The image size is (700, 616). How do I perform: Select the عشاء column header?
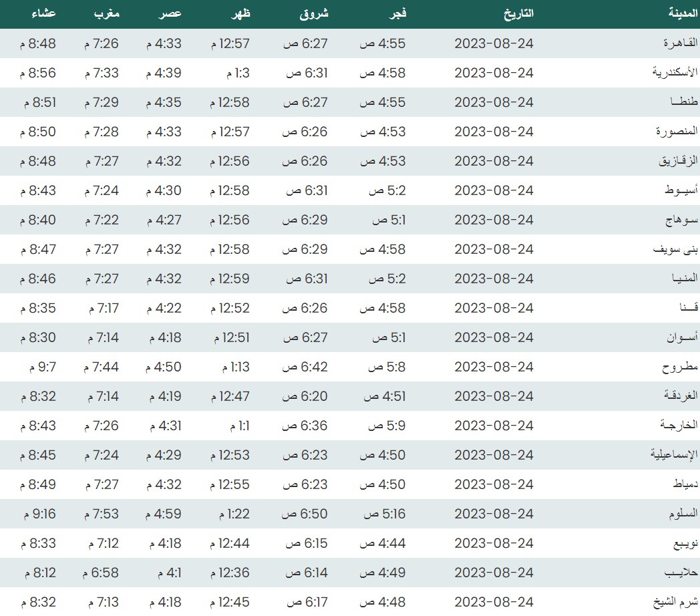[43, 13]
